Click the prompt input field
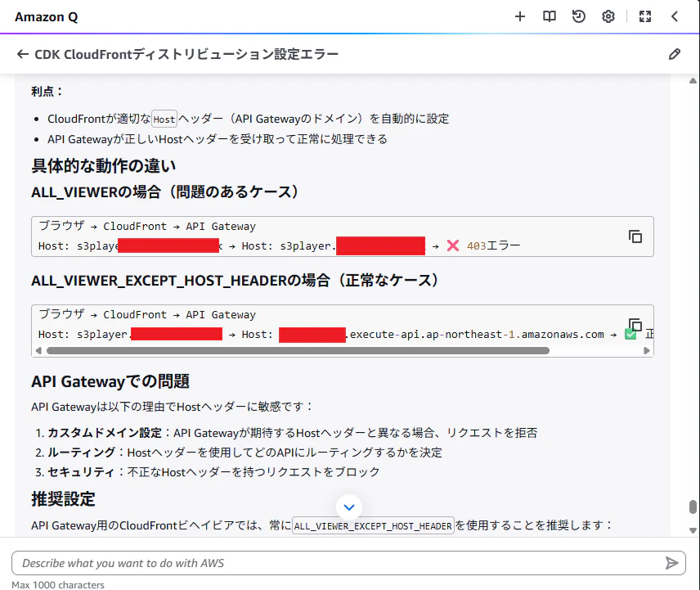Screen dimensions: 700x590 click(x=348, y=563)
